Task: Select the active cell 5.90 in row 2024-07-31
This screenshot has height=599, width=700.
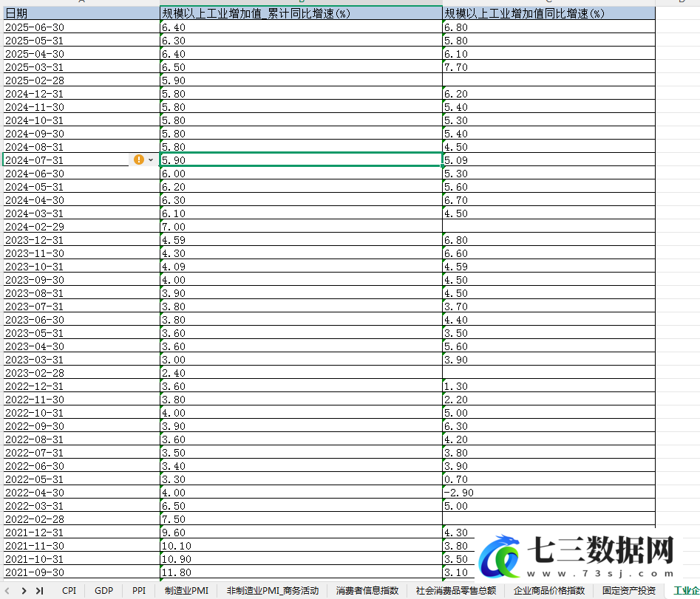Action: (302, 160)
